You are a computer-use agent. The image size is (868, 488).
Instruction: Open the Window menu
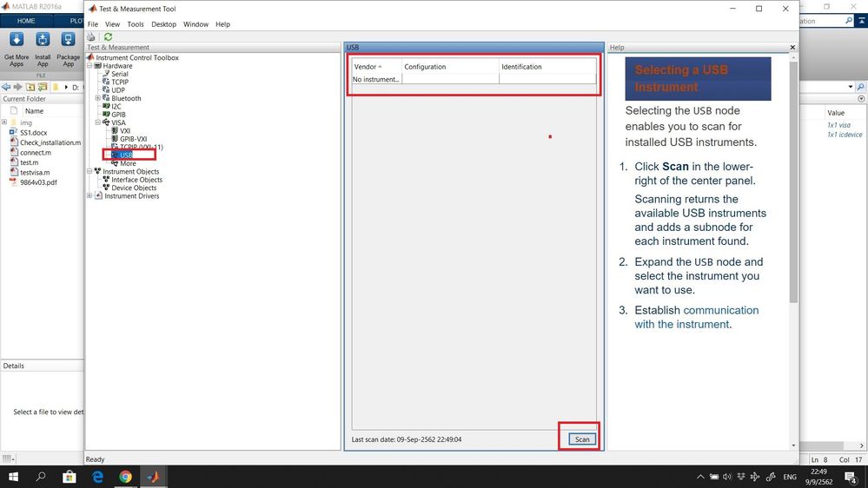[x=196, y=24]
